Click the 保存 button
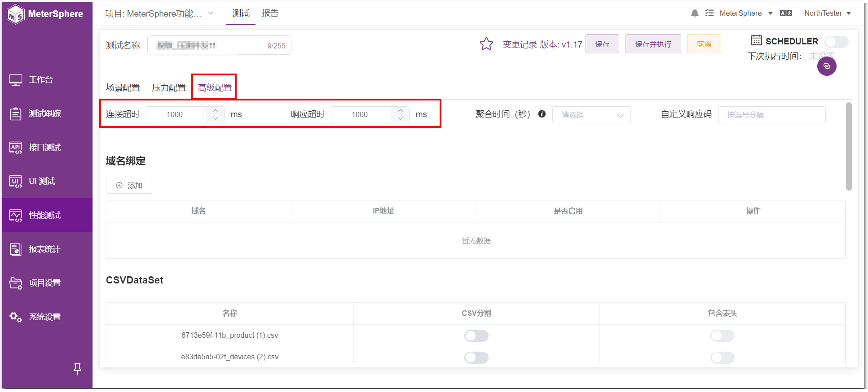Viewport: 868px width, 392px height. (x=602, y=44)
